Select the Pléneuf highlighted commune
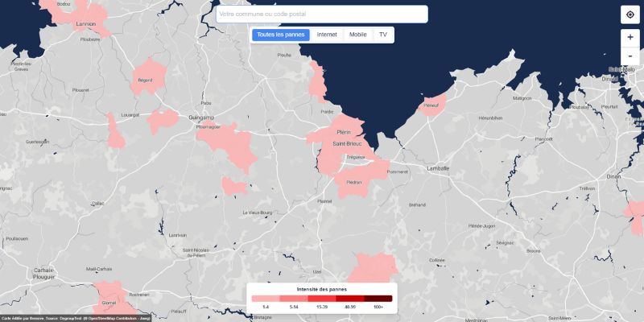644x322 pixels. [x=432, y=104]
